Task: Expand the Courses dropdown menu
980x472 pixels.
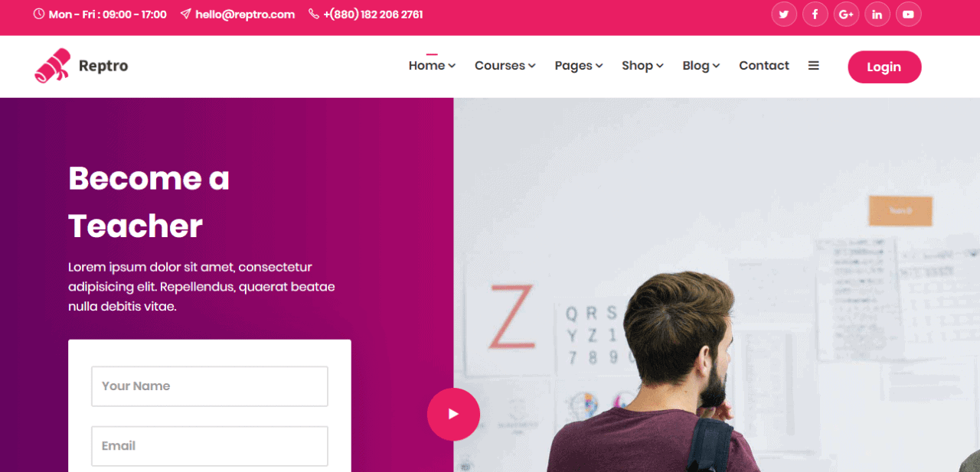Action: click(x=505, y=66)
